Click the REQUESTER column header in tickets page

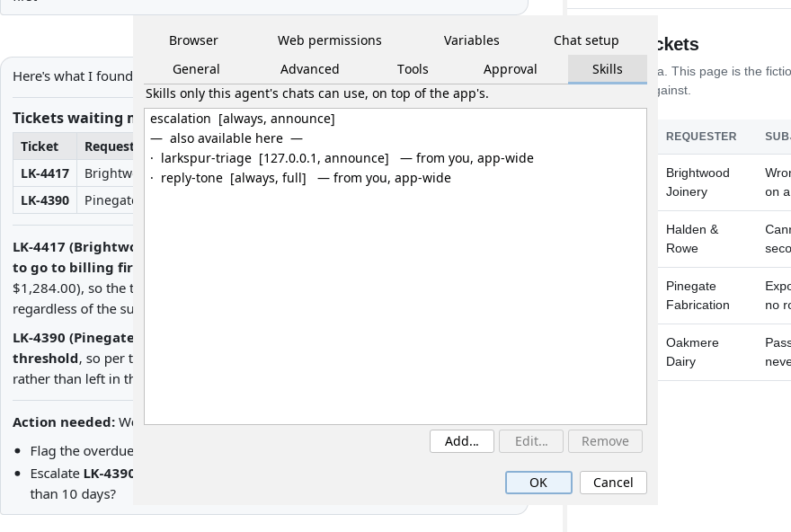pyautogui.click(x=701, y=137)
